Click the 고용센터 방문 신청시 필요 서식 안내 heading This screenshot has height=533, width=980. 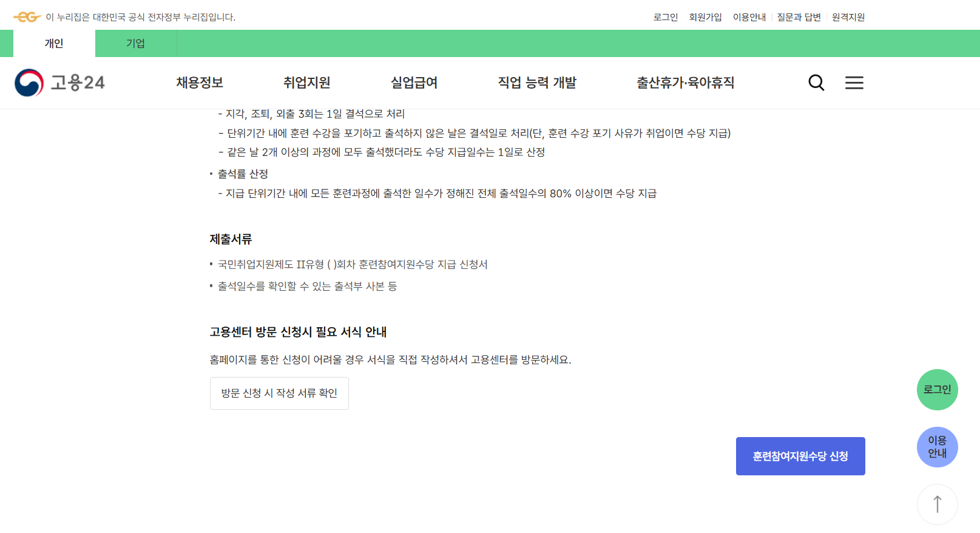click(298, 332)
